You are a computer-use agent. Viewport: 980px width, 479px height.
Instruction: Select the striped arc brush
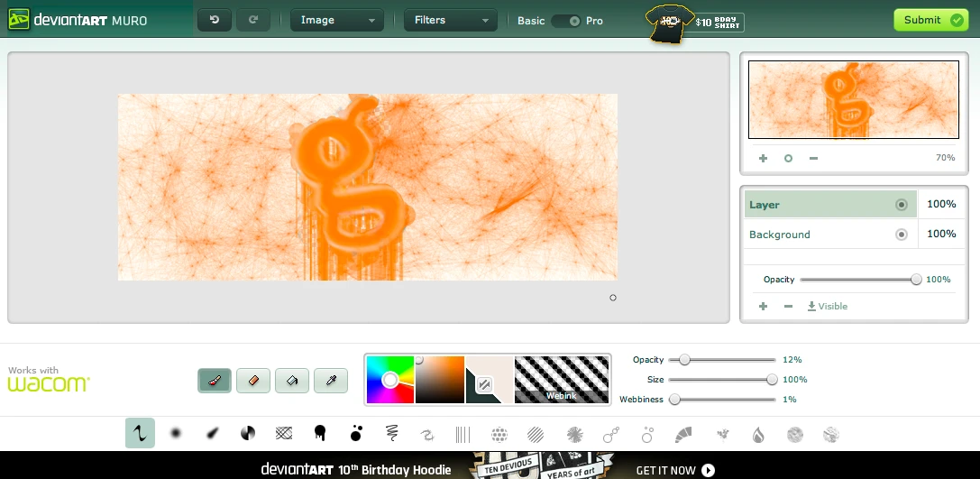684,434
